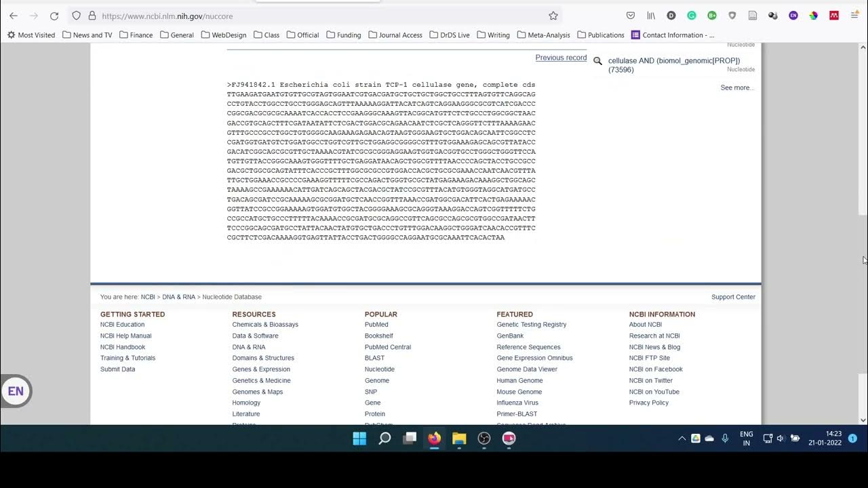
Task: Open NCBI Education link
Action: point(122,325)
